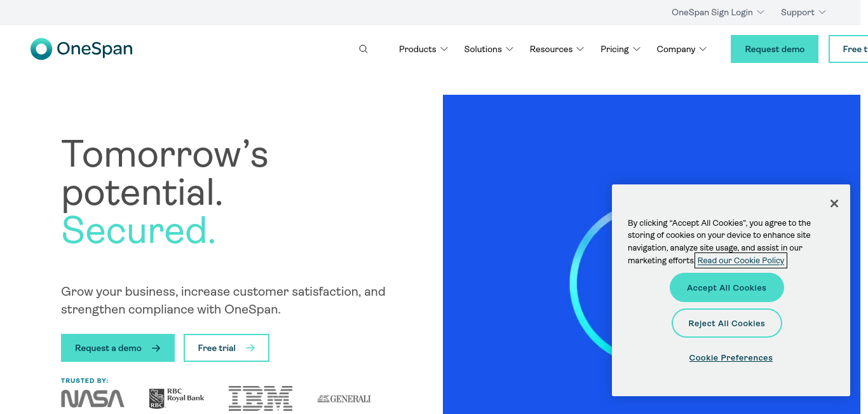Open Cookie Preferences
Screen dimensions: 868x414
pos(731,358)
